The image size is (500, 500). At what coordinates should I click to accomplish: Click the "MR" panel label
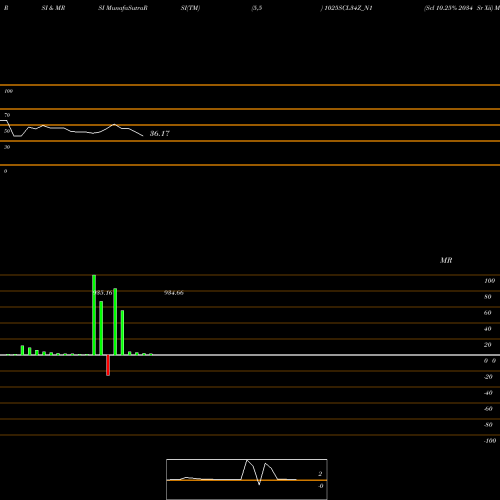pyautogui.click(x=446, y=260)
